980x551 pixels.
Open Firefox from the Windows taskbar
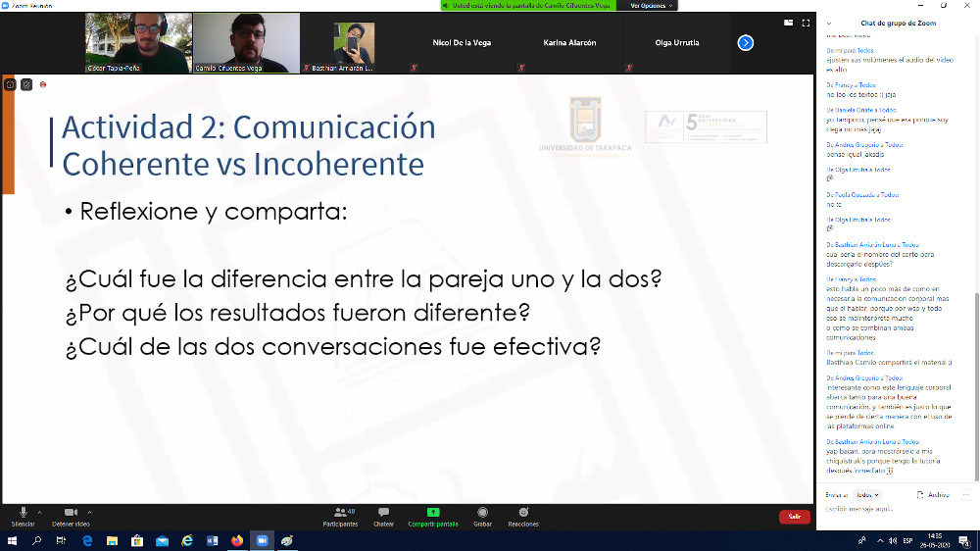(237, 540)
